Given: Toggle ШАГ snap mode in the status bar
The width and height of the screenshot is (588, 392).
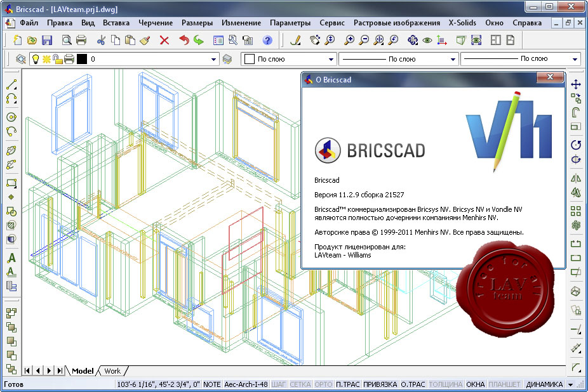Looking at the screenshot, I should [278, 384].
